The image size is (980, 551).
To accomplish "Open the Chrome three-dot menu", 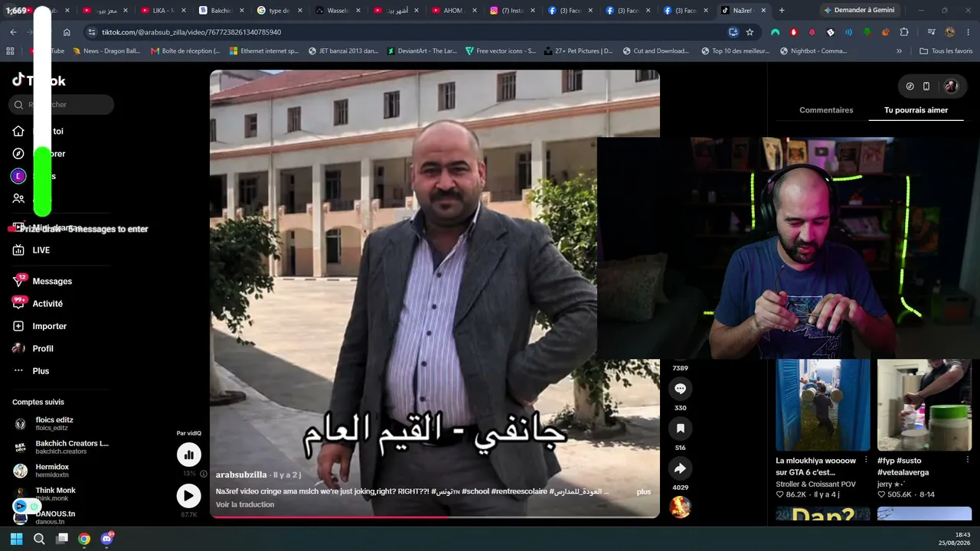I will coord(967,32).
